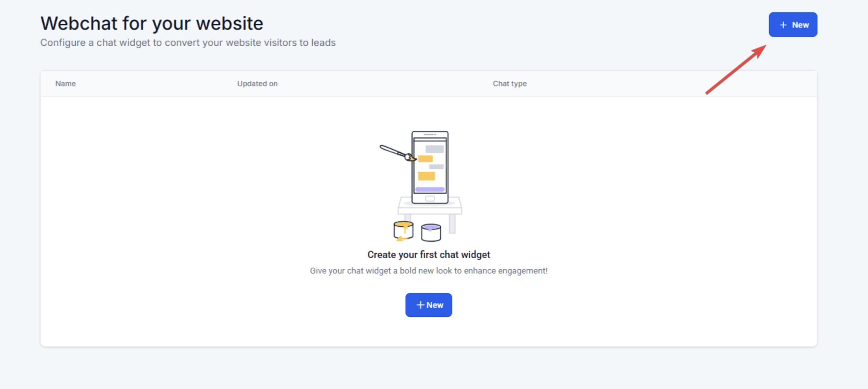Click the red arrow annotation

[735, 69]
